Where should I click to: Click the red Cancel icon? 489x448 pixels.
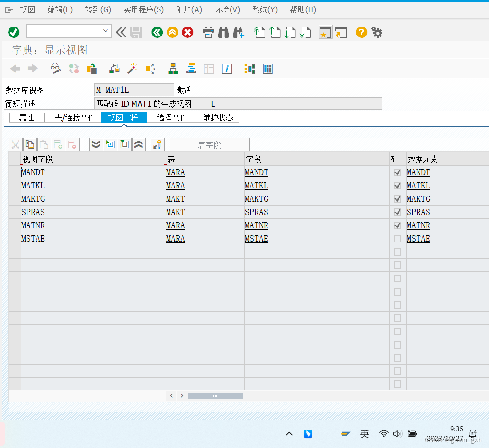point(187,32)
